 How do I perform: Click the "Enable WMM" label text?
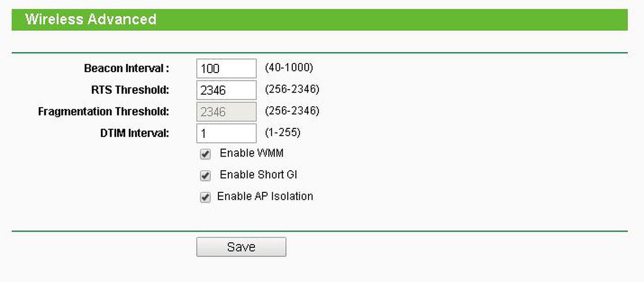click(252, 153)
